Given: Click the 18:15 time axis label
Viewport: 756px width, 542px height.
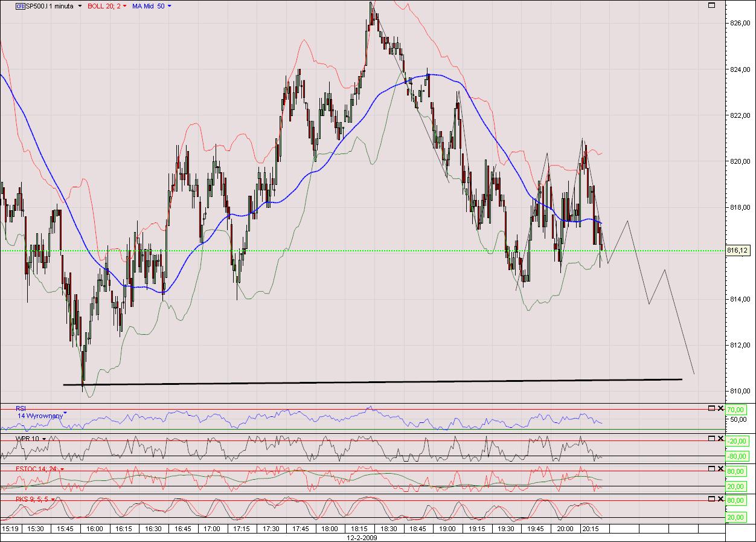Looking at the screenshot, I should [x=360, y=529].
